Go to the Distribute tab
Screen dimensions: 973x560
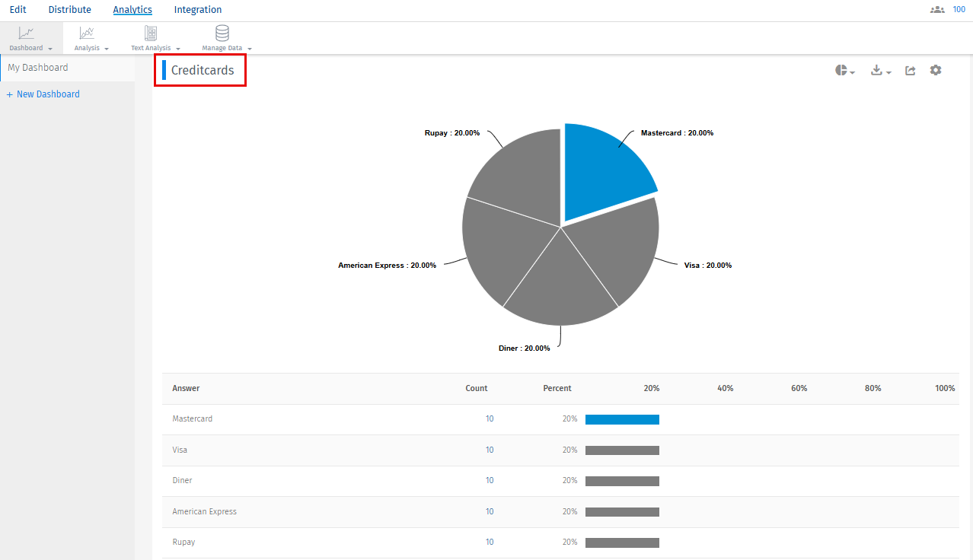click(69, 10)
